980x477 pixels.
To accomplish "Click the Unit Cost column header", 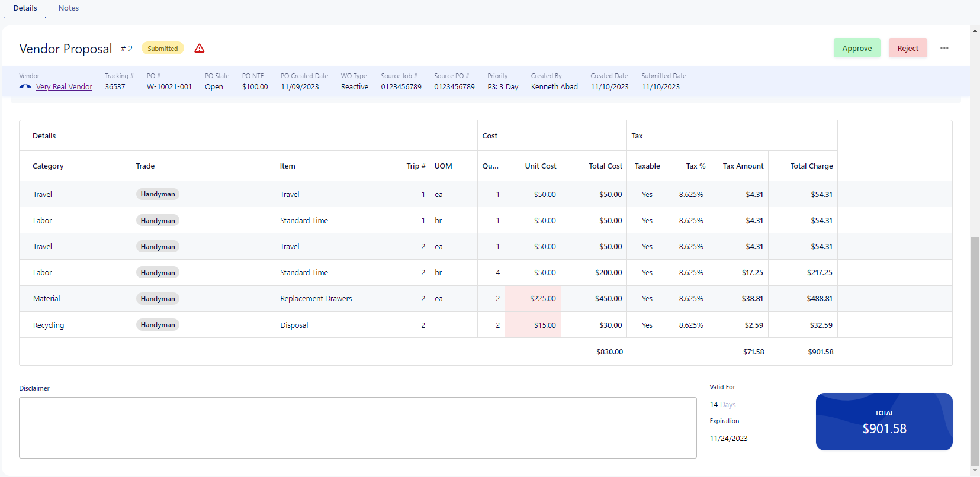I will (541, 166).
